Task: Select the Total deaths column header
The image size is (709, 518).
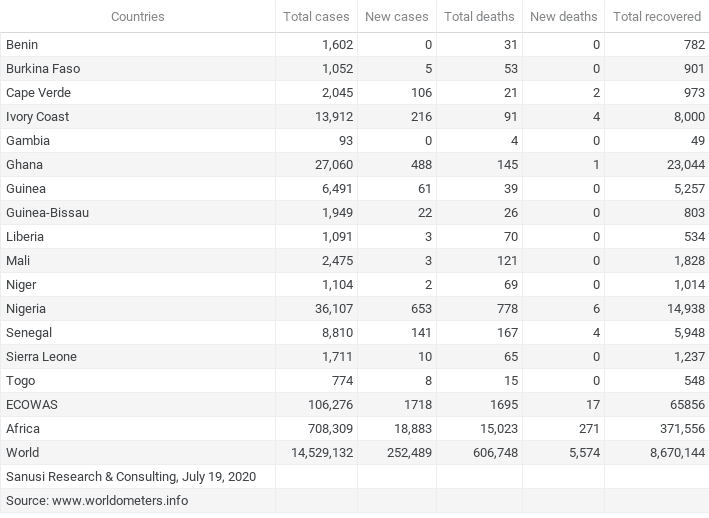Action: point(479,17)
